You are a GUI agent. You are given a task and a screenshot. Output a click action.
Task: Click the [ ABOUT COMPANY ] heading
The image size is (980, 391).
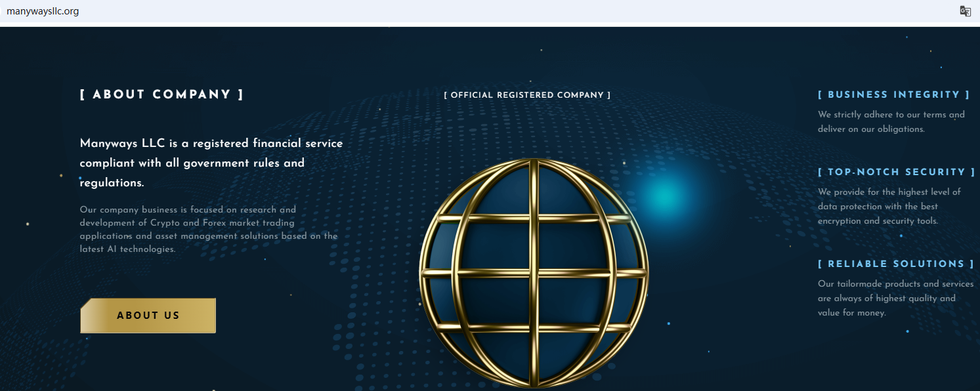pyautogui.click(x=161, y=94)
